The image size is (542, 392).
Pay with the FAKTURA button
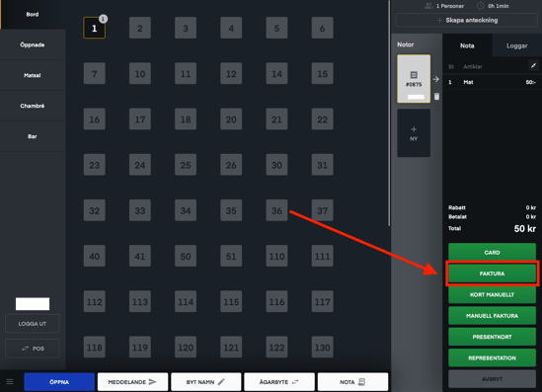(x=492, y=274)
